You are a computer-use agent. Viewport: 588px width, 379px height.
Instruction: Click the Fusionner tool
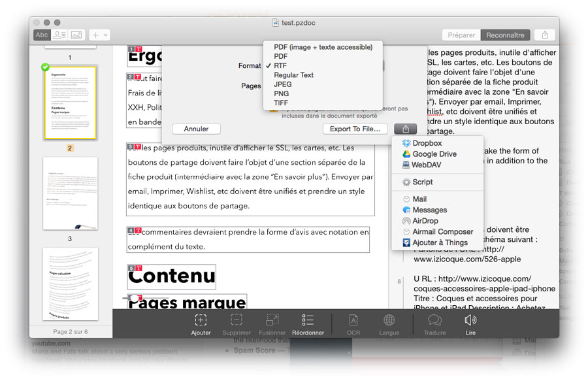[272, 325]
